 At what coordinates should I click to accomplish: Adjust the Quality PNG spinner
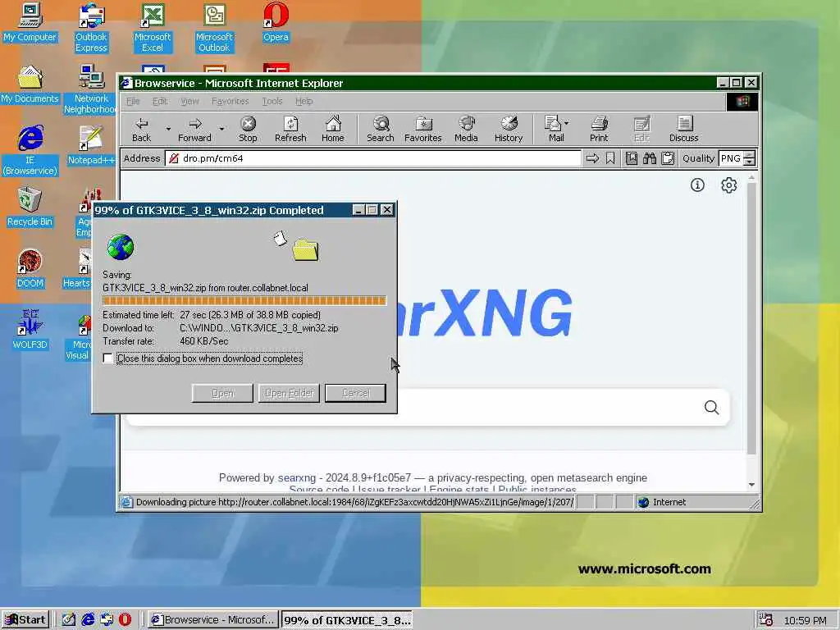[750, 158]
